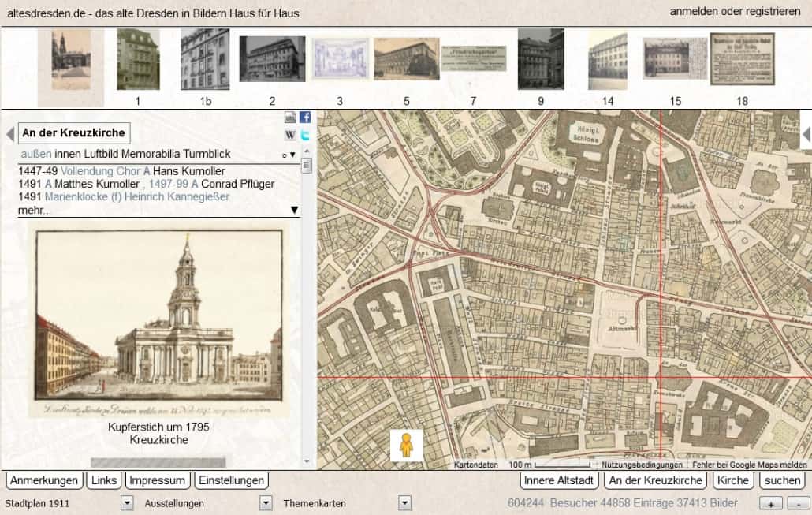Open the Ausstellungen dropdown
The height and width of the screenshot is (515, 812).
click(x=266, y=503)
